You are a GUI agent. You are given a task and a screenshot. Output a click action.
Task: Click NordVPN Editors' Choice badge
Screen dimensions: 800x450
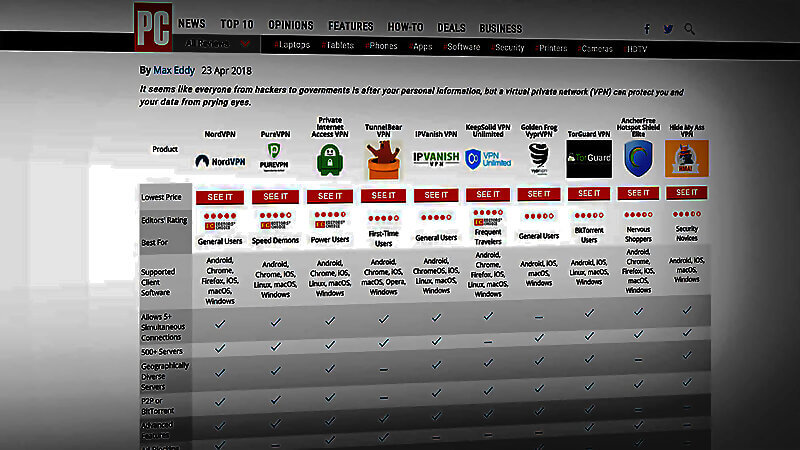point(220,225)
